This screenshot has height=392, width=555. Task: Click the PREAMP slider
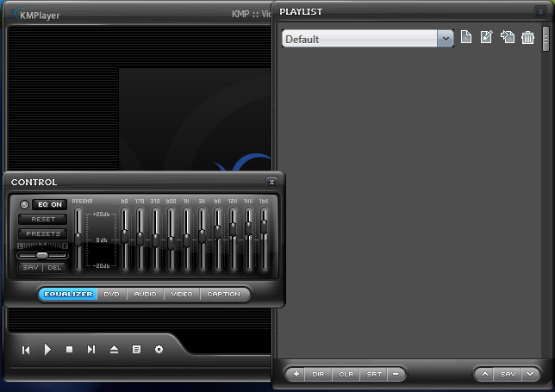78,240
